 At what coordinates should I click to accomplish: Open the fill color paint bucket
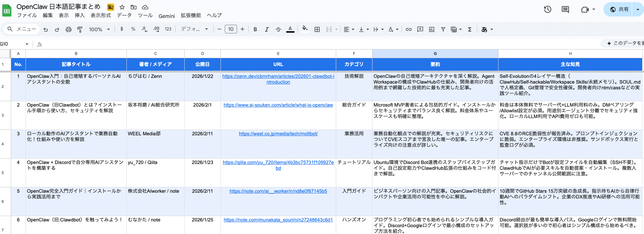pyautogui.click(x=305, y=29)
